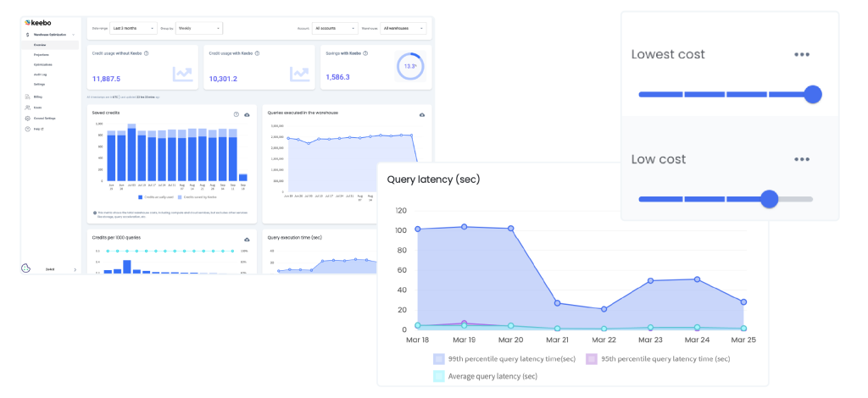The width and height of the screenshot is (868, 398).
Task: Click the Lowest cost slider handle
Action: (x=812, y=95)
